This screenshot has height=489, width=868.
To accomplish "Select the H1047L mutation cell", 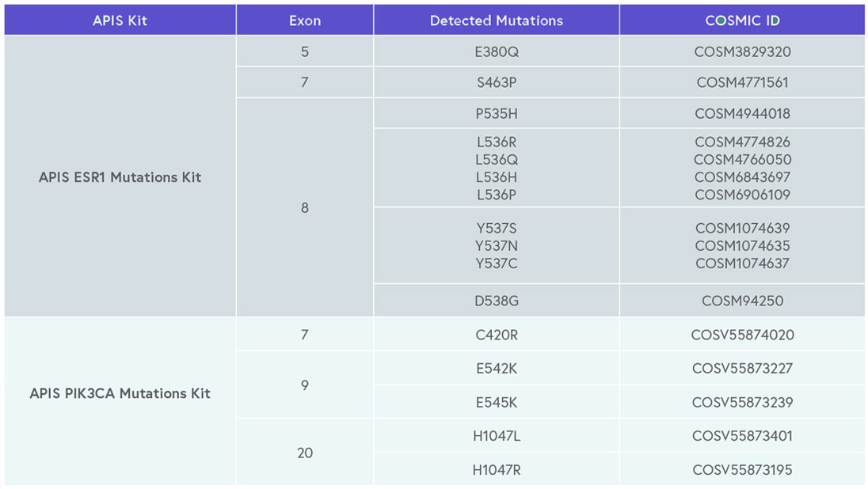I will coord(497,436).
